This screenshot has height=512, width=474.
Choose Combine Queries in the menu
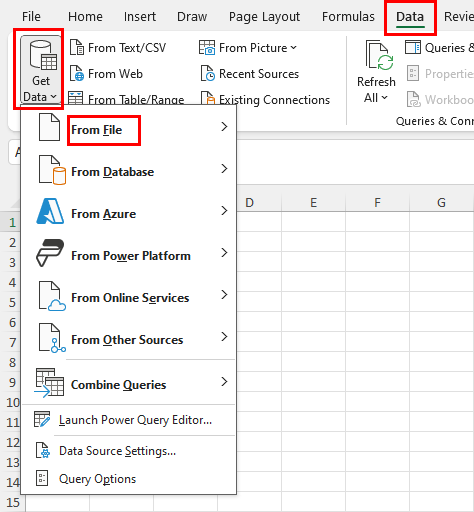click(129, 383)
